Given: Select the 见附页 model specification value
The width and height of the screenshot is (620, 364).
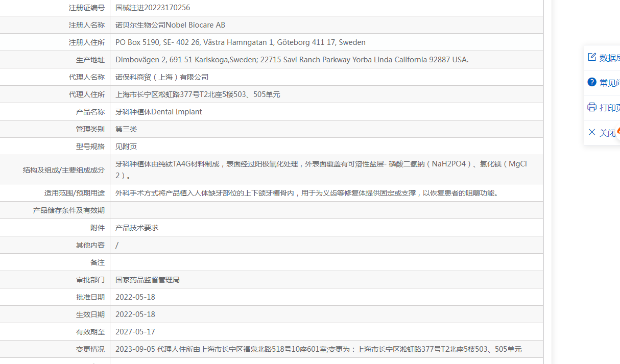Looking at the screenshot, I should pos(126,147).
